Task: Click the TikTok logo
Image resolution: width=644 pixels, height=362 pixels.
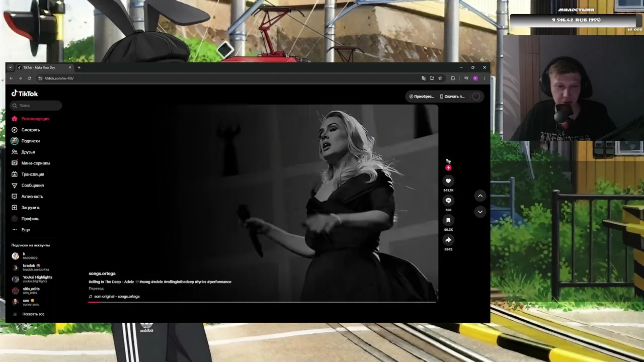Action: pyautogui.click(x=25, y=94)
